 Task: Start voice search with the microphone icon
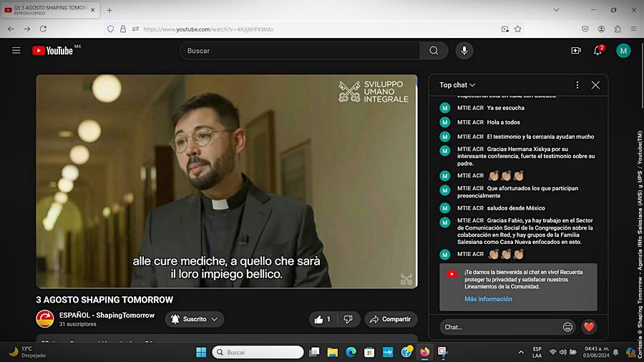pyautogui.click(x=464, y=51)
